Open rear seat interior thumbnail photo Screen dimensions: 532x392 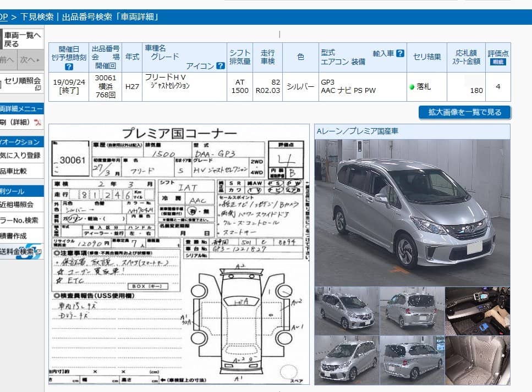478,360
